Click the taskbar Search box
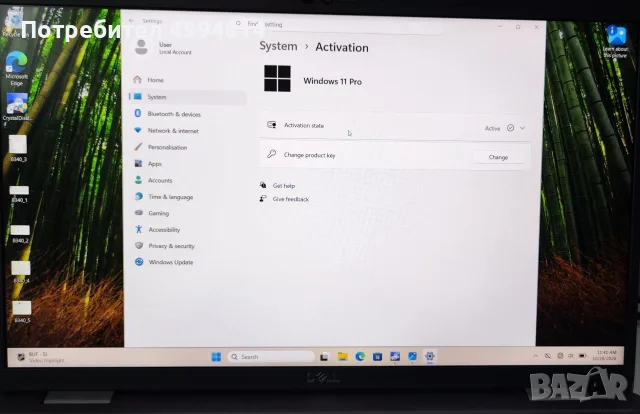The height and width of the screenshot is (414, 640). (271, 357)
